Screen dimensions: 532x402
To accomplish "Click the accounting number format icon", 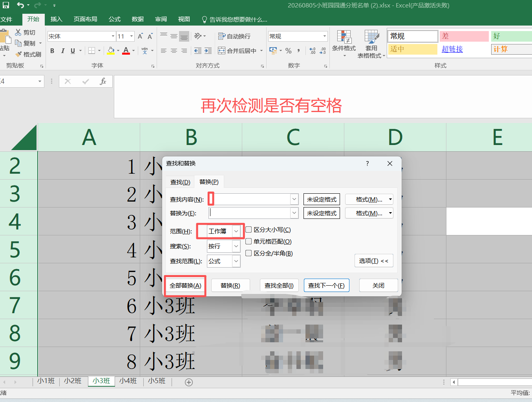I will [273, 51].
